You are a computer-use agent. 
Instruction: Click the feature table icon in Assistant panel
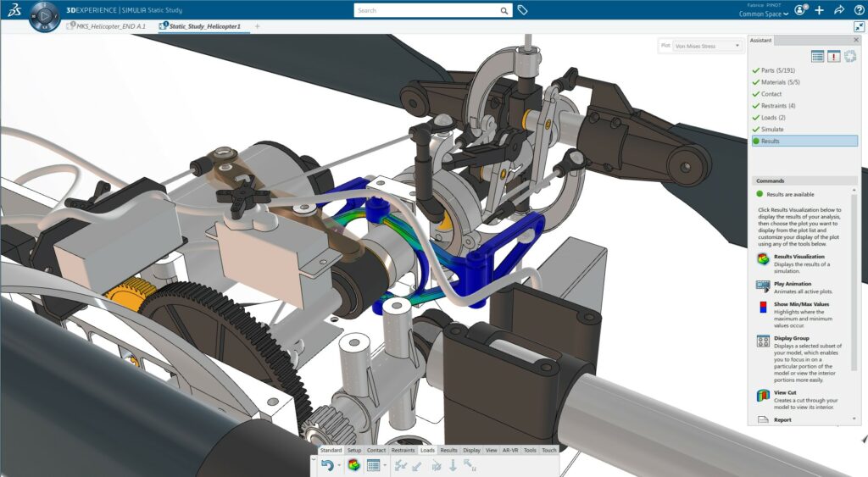(817, 56)
